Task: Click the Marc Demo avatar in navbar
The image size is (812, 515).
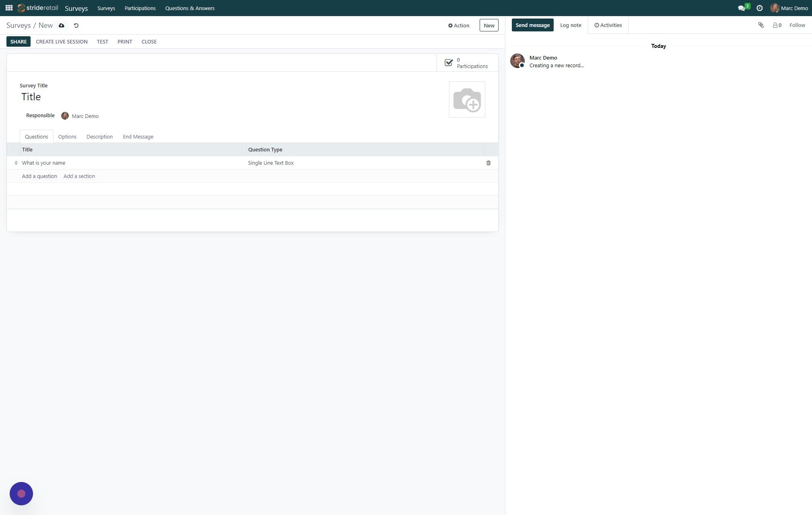Action: [x=775, y=8]
